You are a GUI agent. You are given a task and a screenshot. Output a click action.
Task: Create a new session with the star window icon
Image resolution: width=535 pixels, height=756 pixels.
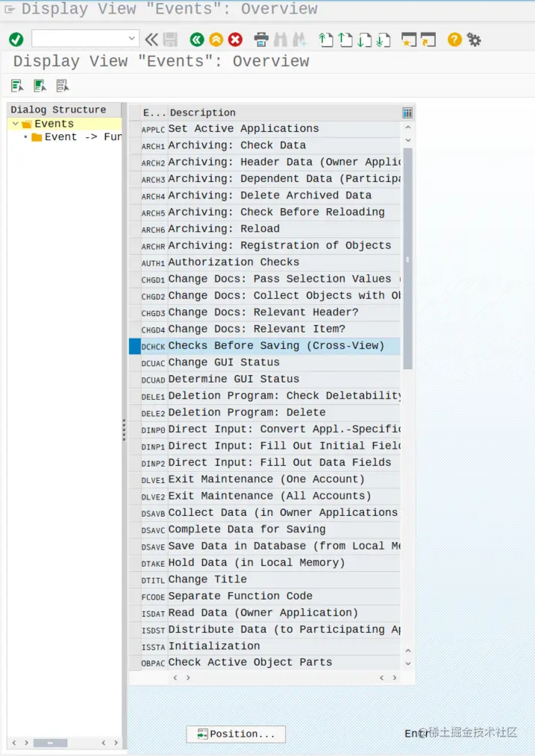(x=409, y=40)
